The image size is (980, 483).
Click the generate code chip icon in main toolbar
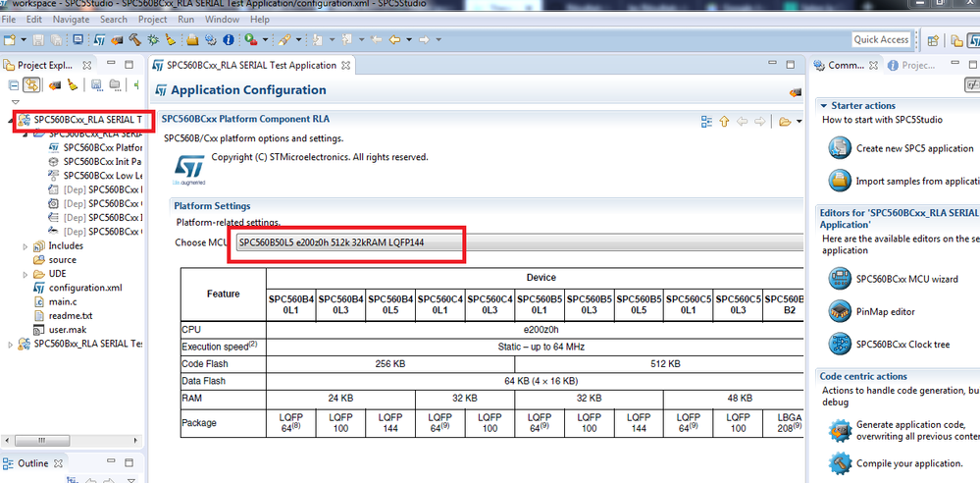117,39
